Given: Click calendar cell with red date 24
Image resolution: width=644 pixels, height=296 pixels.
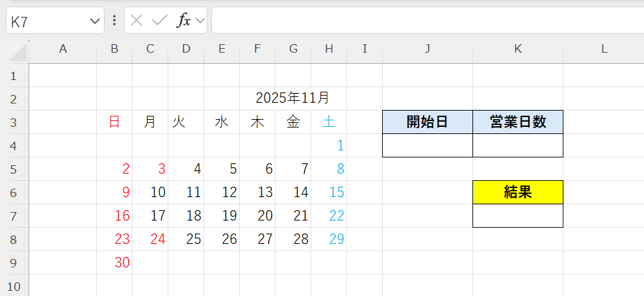Looking at the screenshot, I should pyautogui.click(x=150, y=239).
